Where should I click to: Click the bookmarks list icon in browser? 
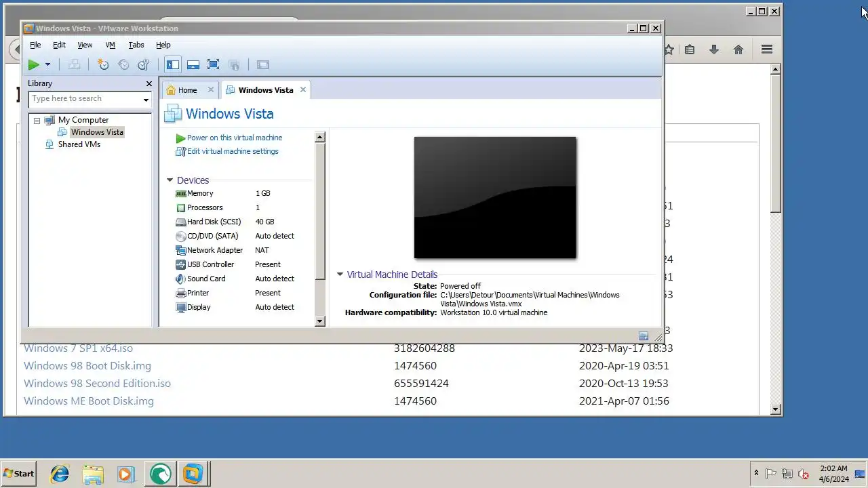pos(690,49)
